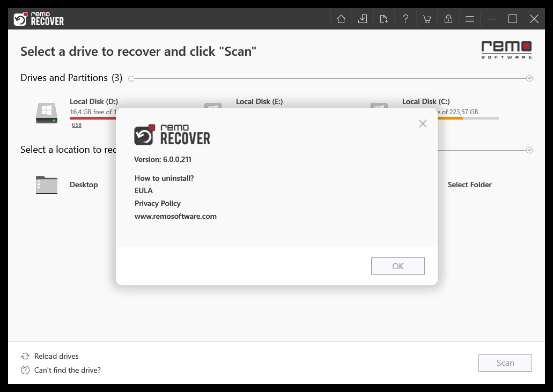This screenshot has height=392, width=553.
Task: Visit www.remosoftware.com link
Action: coord(175,216)
